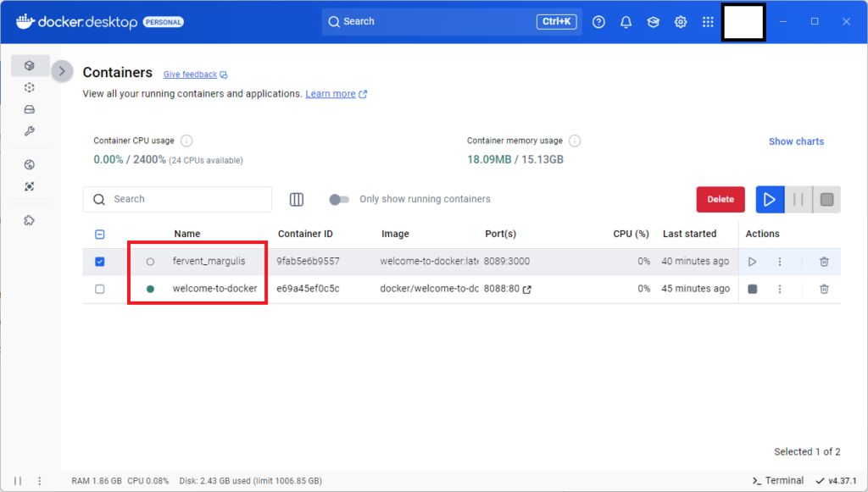
Task: Click the Port(s) column header
Action: click(500, 234)
